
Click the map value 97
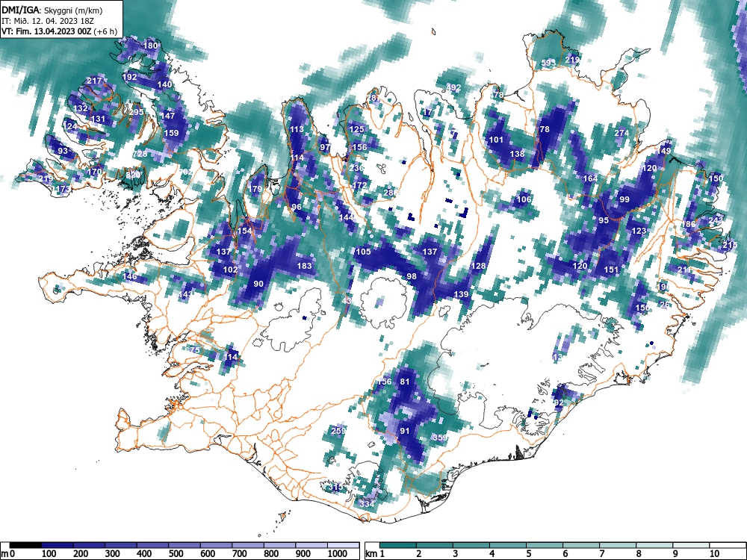point(325,147)
